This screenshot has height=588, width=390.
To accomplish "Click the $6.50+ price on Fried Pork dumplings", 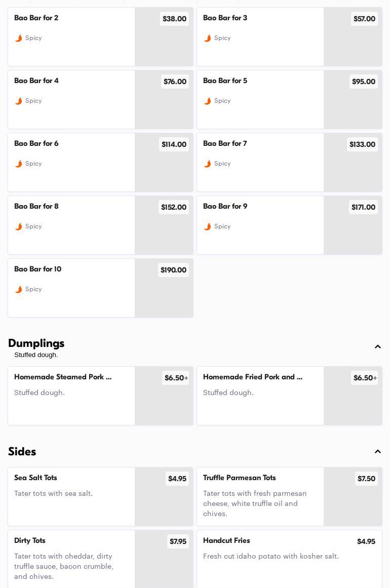I will [365, 378].
